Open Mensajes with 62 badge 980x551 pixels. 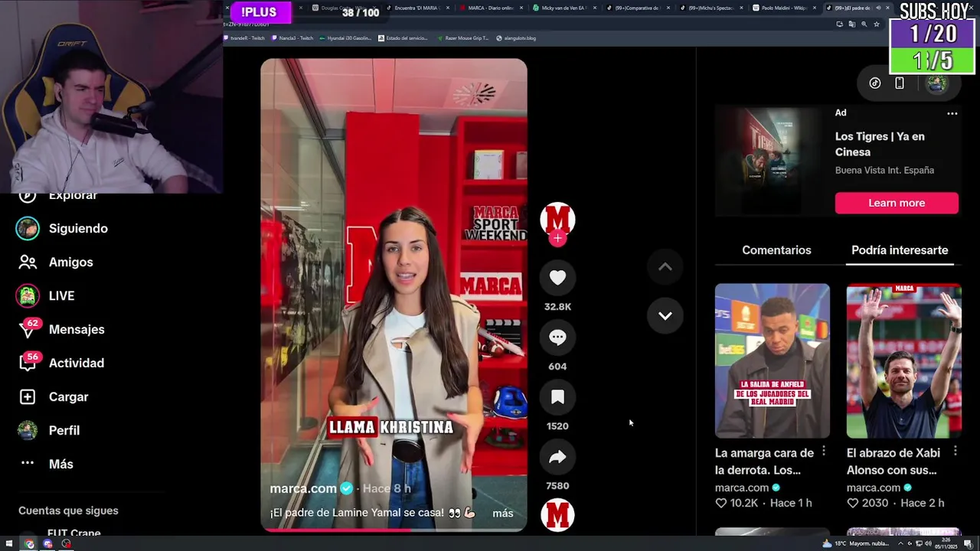[x=61, y=329]
